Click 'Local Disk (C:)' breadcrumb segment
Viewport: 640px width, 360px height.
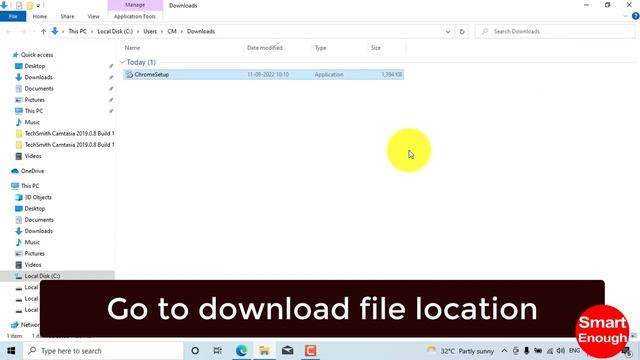pos(115,31)
